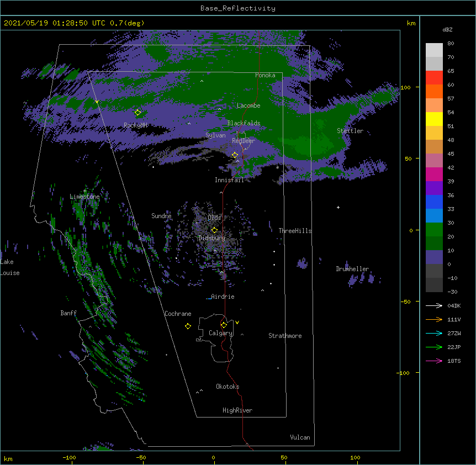Pick the light blue 30-33 dBZ swatch
Image resolution: width=476 pixels, height=465 pixels.
pos(434,216)
